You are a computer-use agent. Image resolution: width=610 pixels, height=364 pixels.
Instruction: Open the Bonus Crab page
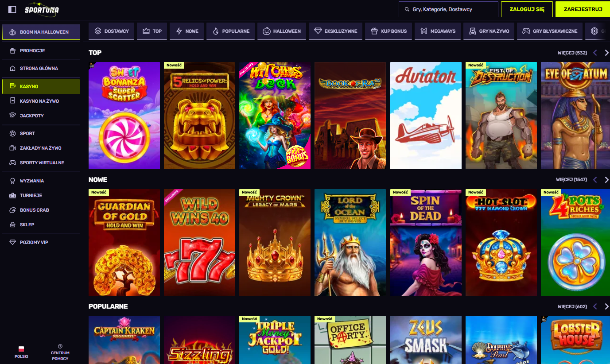[x=34, y=210]
